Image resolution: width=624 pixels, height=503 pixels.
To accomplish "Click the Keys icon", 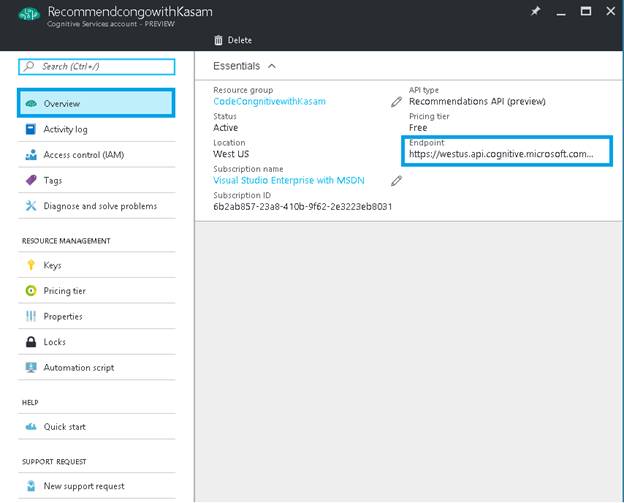I will click(x=31, y=266).
